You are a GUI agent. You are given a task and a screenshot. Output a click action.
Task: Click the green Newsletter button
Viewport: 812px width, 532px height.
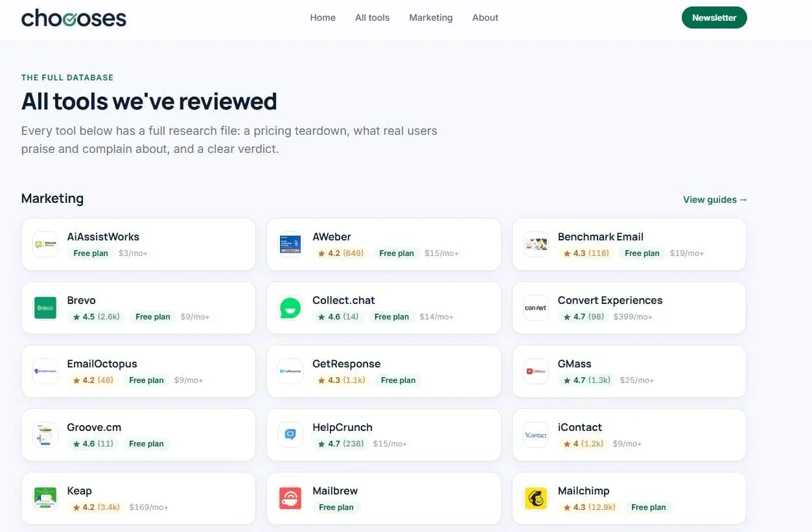(x=714, y=17)
